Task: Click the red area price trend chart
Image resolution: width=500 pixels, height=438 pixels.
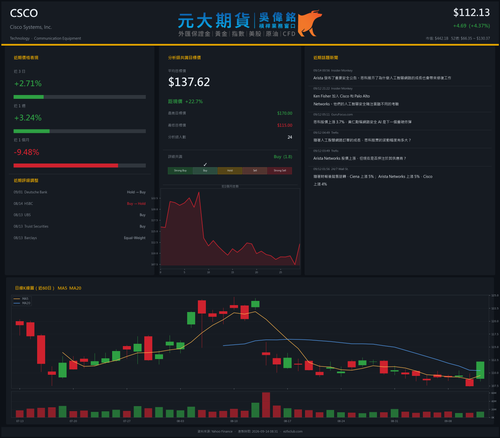Action: 230,230
